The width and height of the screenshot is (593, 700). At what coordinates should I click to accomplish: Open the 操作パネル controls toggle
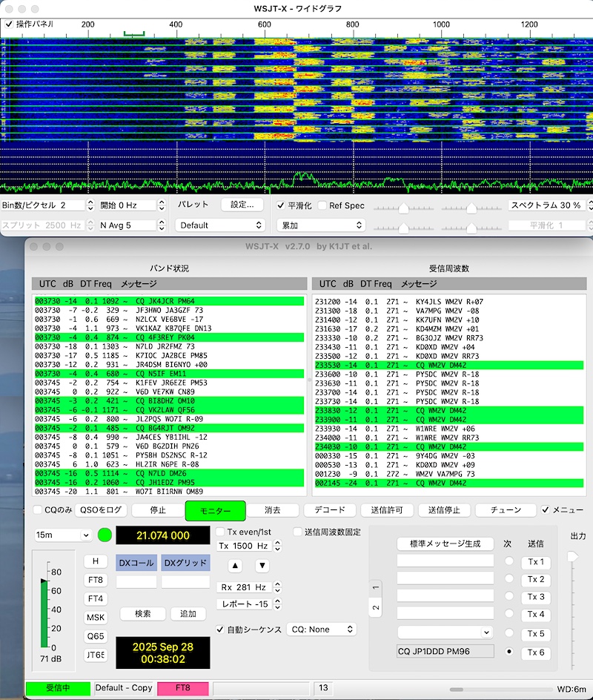tap(9, 24)
